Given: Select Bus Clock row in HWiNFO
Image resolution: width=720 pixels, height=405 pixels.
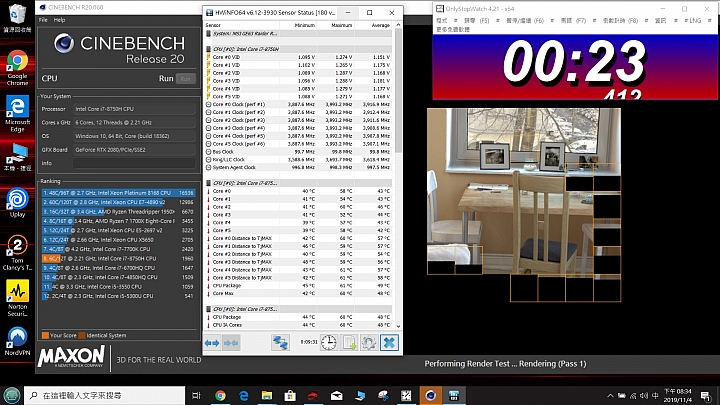Looking at the screenshot, I should click(x=298, y=152).
